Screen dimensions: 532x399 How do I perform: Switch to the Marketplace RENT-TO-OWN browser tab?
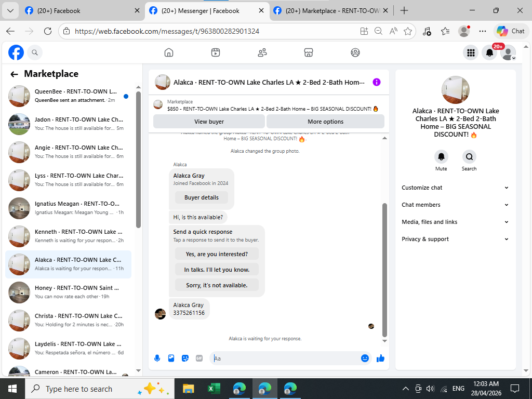coord(331,11)
